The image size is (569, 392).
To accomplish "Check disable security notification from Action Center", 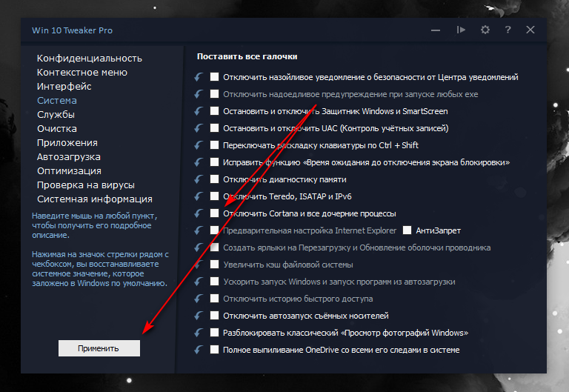I will point(214,76).
